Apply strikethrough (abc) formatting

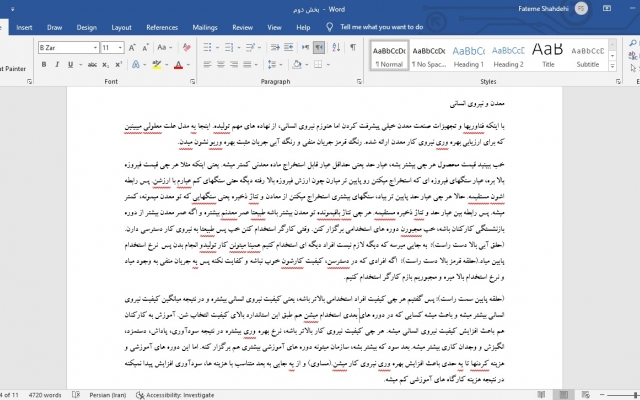coord(92,64)
